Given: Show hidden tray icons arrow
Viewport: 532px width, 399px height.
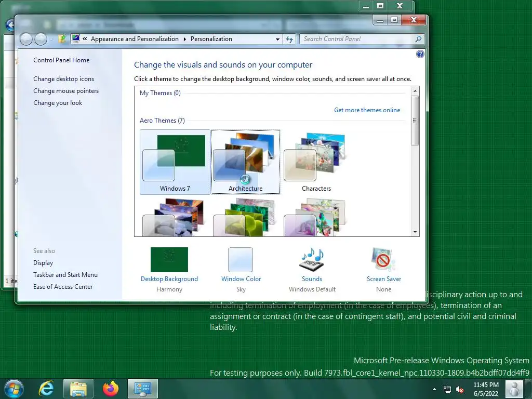Looking at the screenshot, I should pos(435,389).
